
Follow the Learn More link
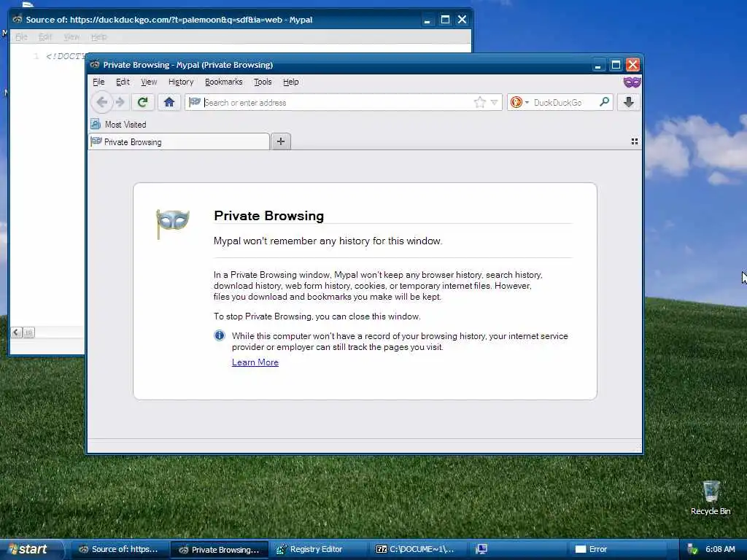(x=255, y=362)
